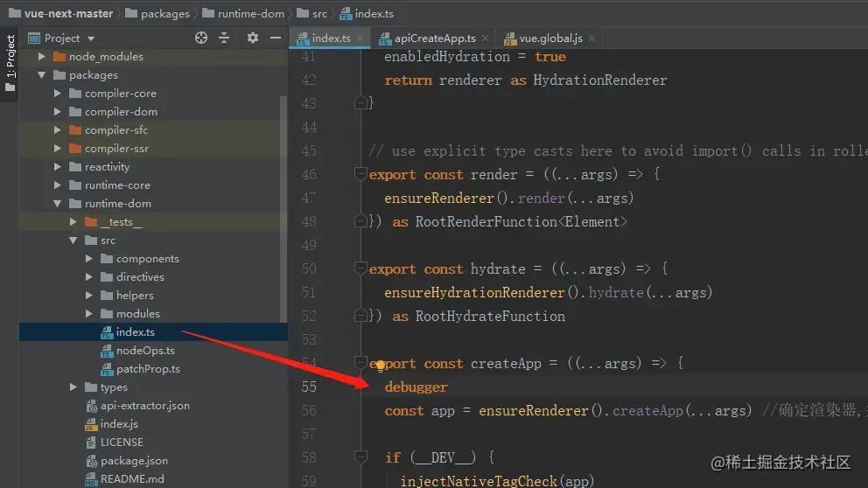Screen dimensions: 868x488
Task: Click runtime-dom breadcrumb in navigation bar
Action: pos(243,13)
